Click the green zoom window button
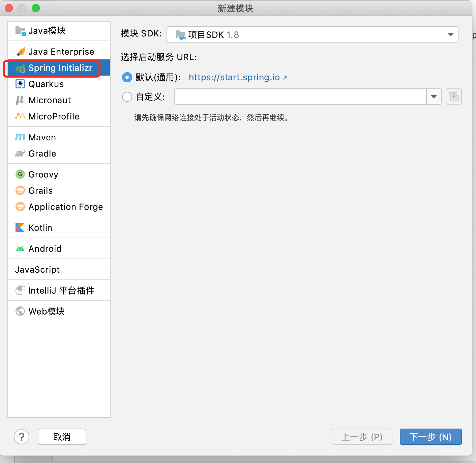The width and height of the screenshot is (476, 463). coord(36,8)
